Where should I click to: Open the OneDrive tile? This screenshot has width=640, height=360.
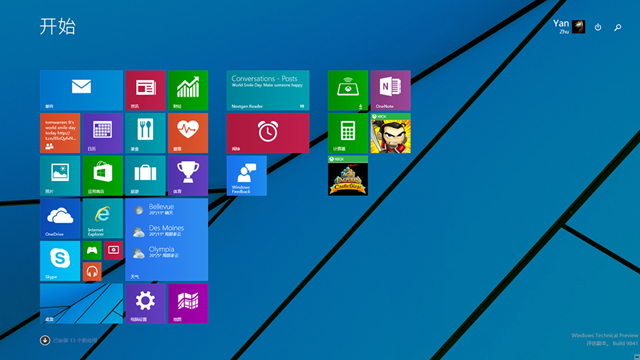point(60,218)
